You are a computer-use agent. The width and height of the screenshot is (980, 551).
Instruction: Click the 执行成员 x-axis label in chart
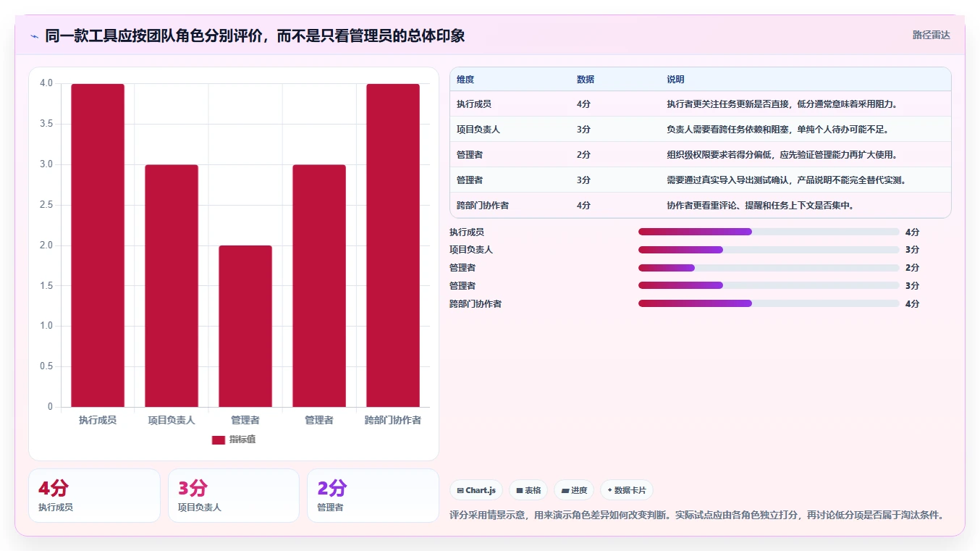coord(98,420)
